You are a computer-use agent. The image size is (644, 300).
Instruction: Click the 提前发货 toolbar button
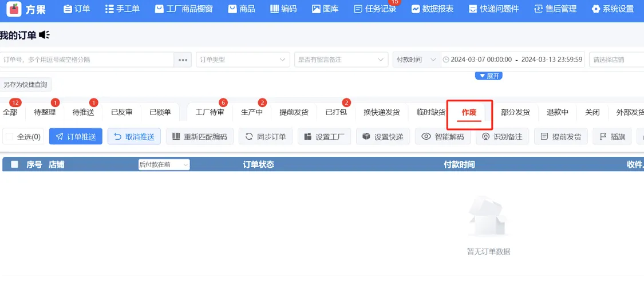click(x=560, y=136)
